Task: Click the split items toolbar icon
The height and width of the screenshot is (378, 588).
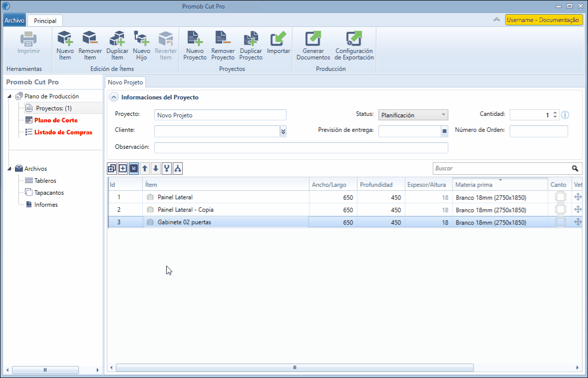Action: (178, 169)
